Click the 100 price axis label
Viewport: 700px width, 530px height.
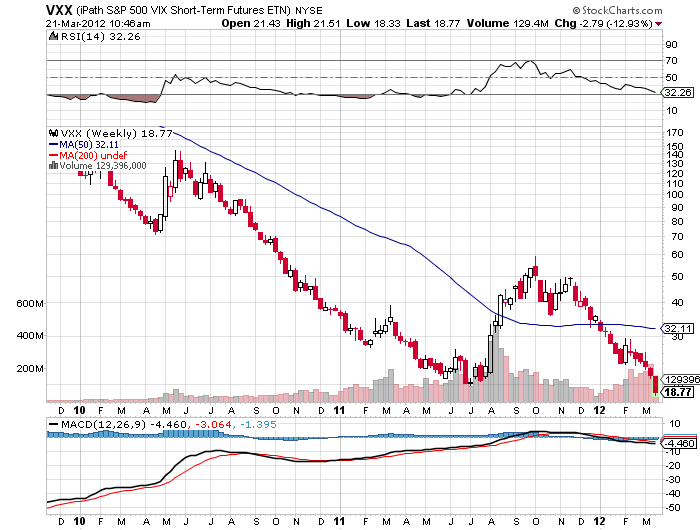pyautogui.click(x=674, y=194)
